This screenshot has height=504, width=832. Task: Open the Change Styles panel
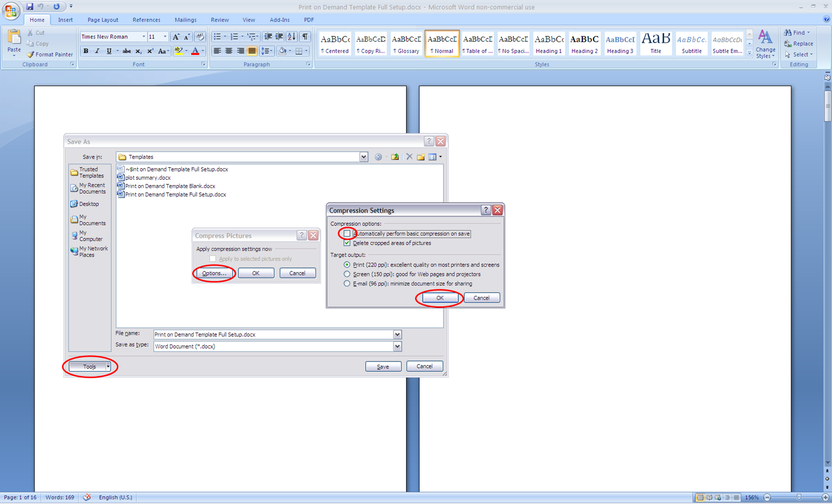765,44
